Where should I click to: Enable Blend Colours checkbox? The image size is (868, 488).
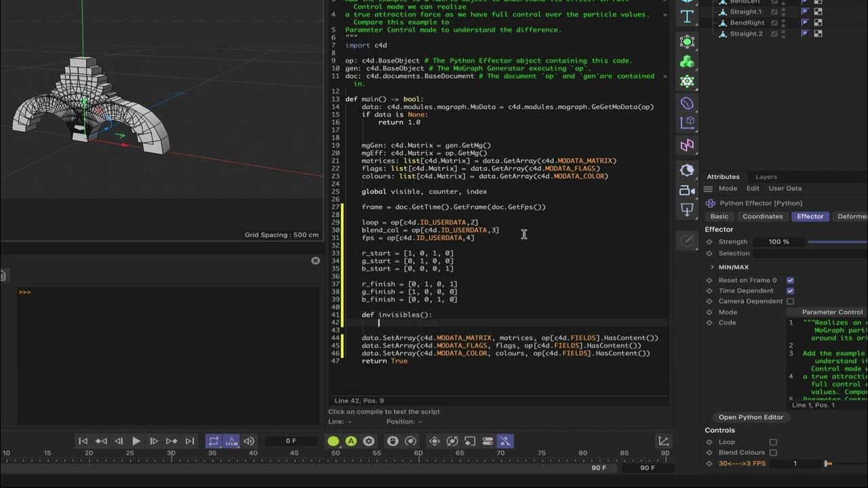[x=773, y=453]
